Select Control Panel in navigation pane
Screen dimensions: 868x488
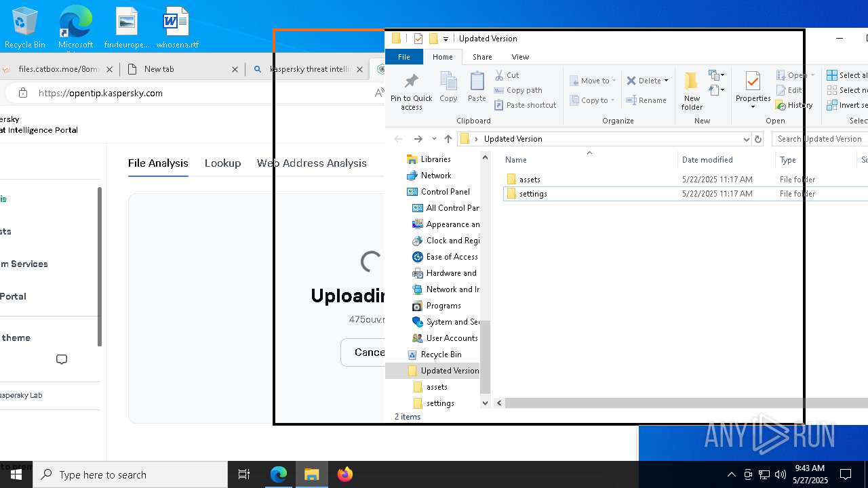click(445, 192)
